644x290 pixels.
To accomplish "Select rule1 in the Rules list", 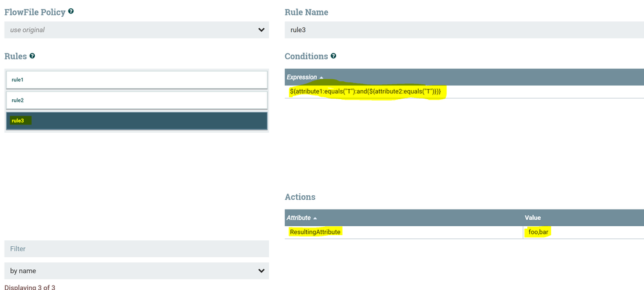I will 136,80.
